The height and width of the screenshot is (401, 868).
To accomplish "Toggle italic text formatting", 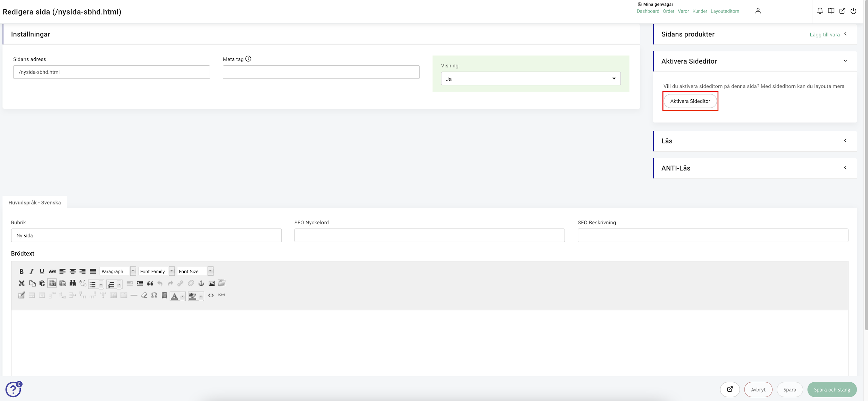I will pos(32,271).
